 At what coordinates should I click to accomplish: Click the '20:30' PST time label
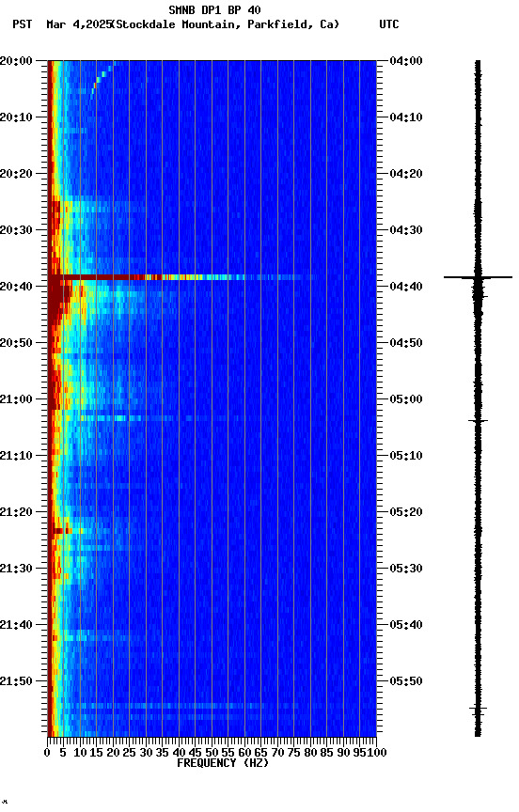16,230
